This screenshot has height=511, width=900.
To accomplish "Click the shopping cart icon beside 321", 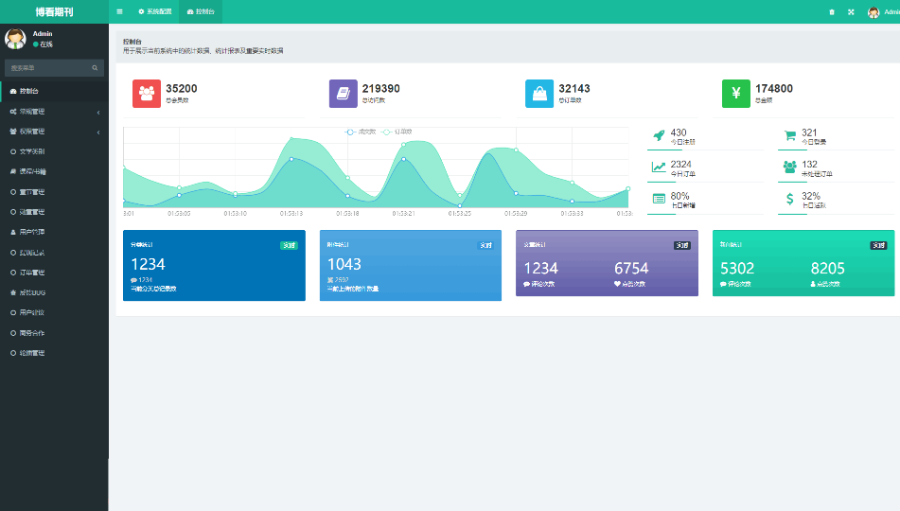I will [790, 136].
